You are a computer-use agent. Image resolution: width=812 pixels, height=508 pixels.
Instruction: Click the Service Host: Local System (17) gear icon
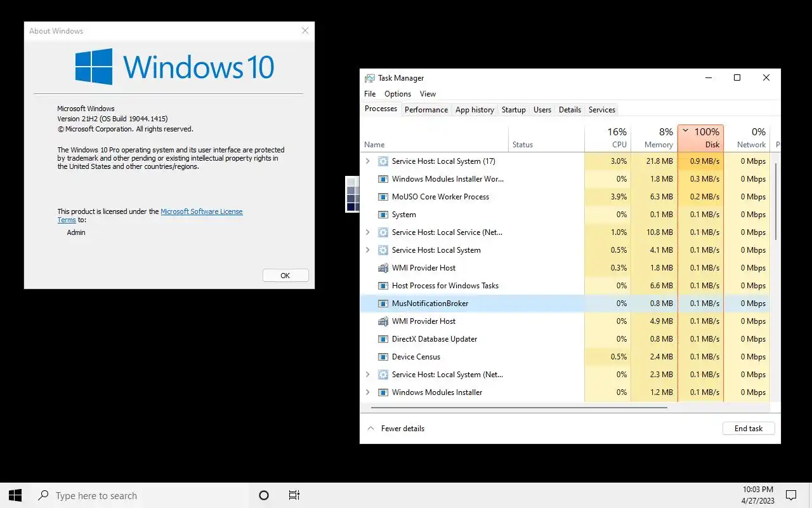coord(383,161)
